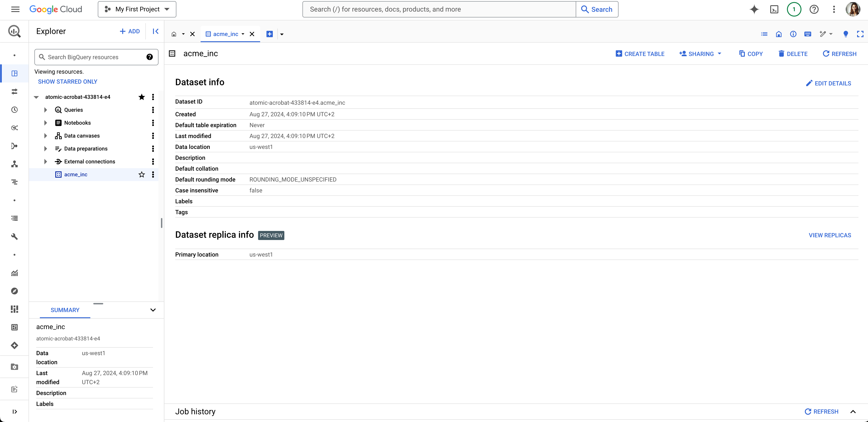Screen dimensions: 868x422
Task: Open notifications badge showing 1
Action: click(794, 9)
